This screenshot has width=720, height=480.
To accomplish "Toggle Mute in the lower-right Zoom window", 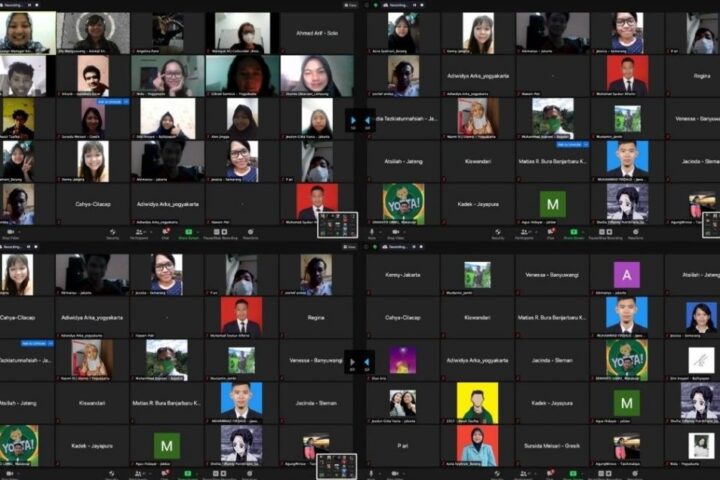I will coord(371,474).
